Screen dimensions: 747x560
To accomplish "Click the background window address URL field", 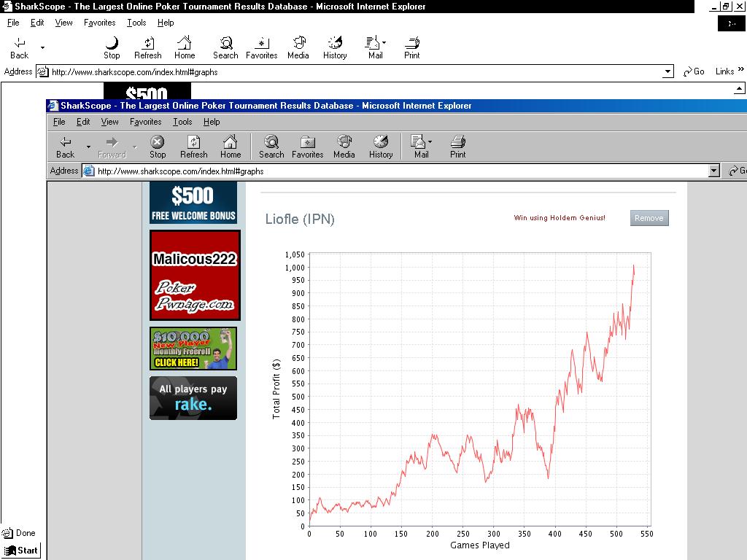I will pyautogui.click(x=356, y=72).
